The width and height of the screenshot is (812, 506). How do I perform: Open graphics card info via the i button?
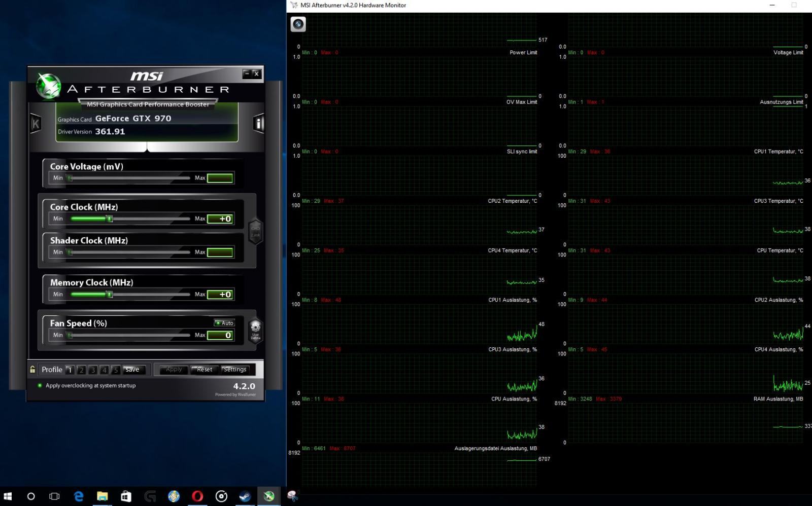pos(258,123)
